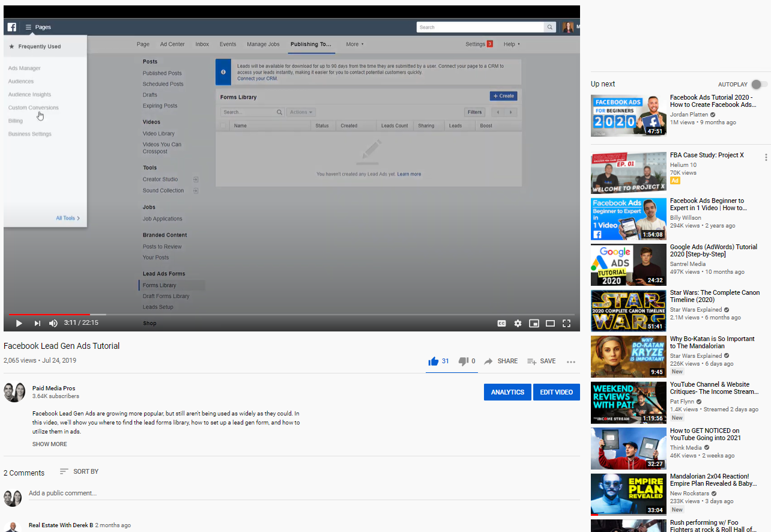771x532 pixels.
Task: Mute the video volume
Action: tap(53, 323)
